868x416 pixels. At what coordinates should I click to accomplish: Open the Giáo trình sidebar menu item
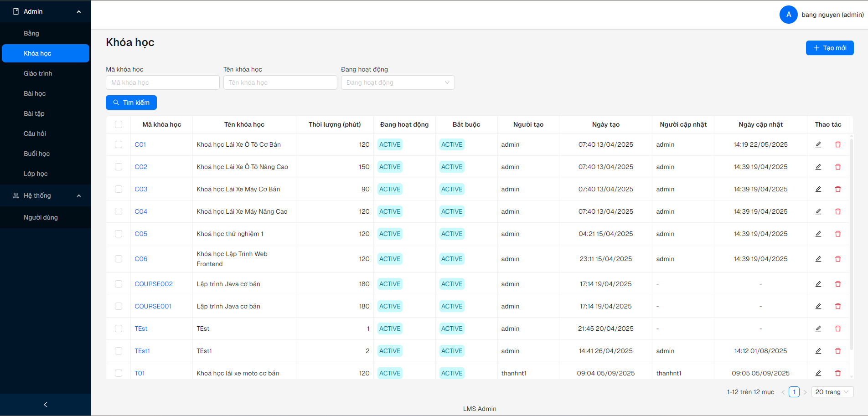click(38, 73)
